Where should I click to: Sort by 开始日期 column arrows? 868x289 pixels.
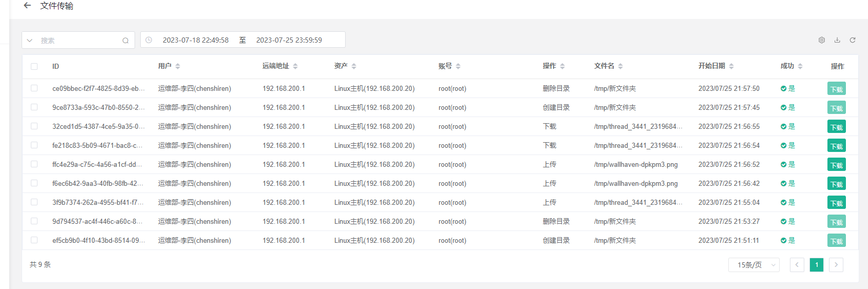tap(731, 66)
